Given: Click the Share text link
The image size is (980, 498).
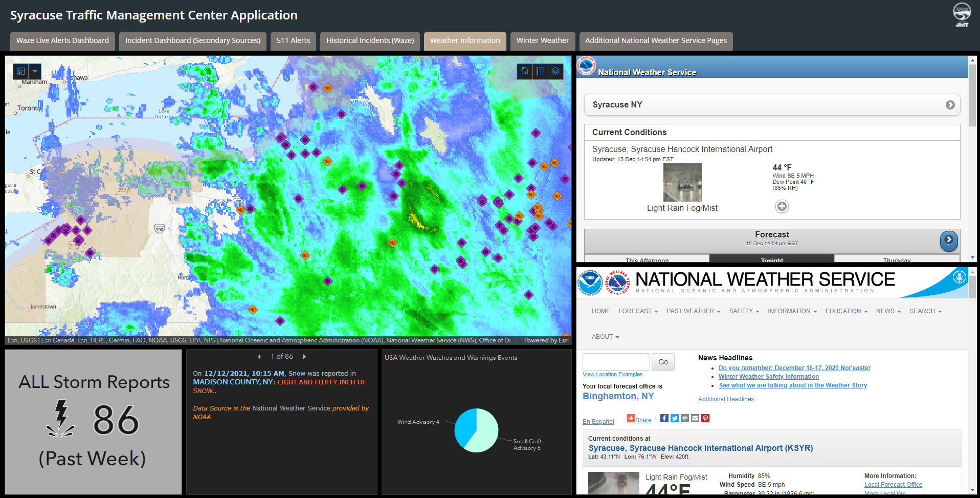Looking at the screenshot, I should (643, 420).
